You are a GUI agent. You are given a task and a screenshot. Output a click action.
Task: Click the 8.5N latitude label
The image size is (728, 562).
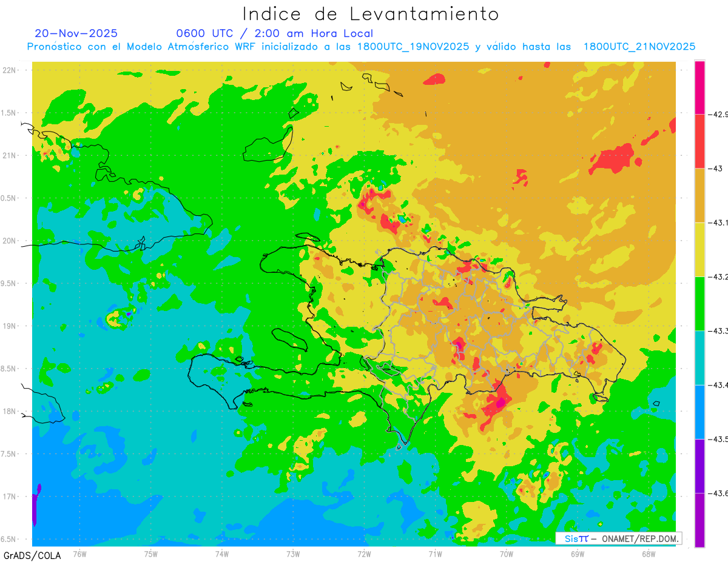(x=9, y=369)
